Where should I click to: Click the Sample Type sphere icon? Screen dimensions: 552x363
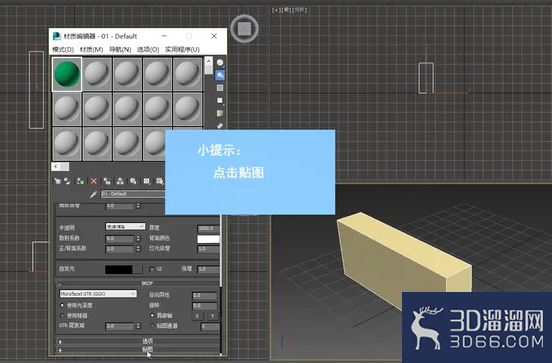[220, 63]
